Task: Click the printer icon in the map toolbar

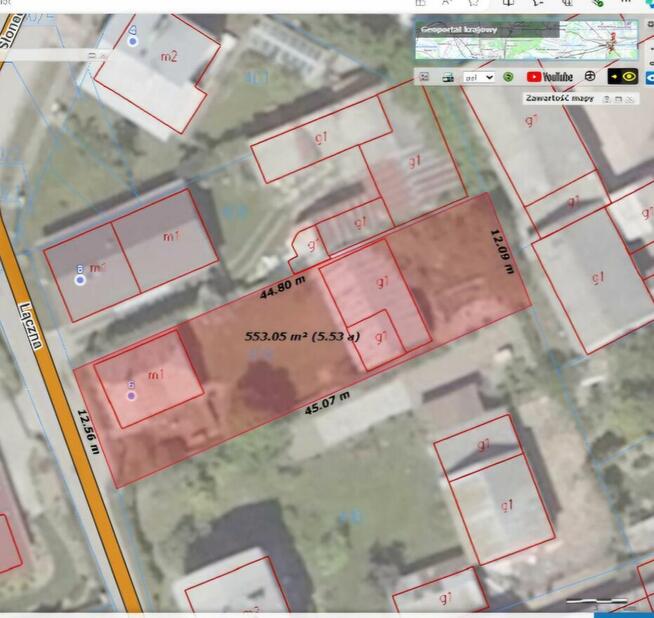Action: pos(447,76)
